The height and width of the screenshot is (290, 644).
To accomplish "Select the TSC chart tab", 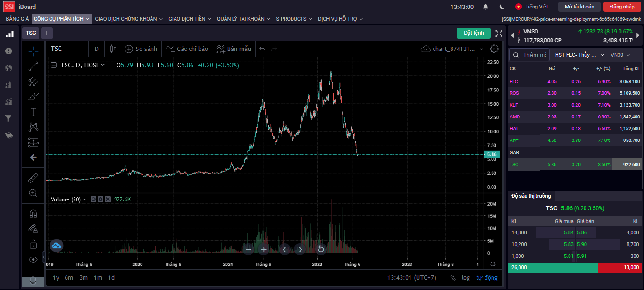I will (31, 33).
